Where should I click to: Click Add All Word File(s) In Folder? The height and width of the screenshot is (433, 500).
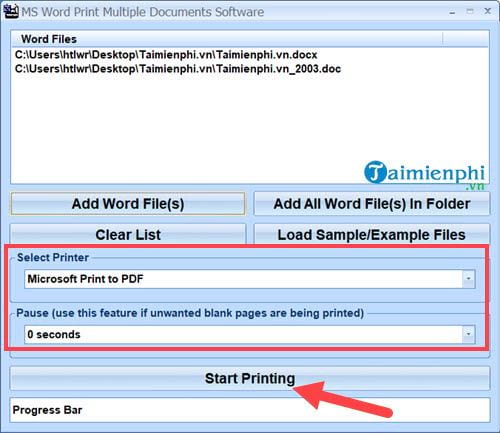[372, 204]
